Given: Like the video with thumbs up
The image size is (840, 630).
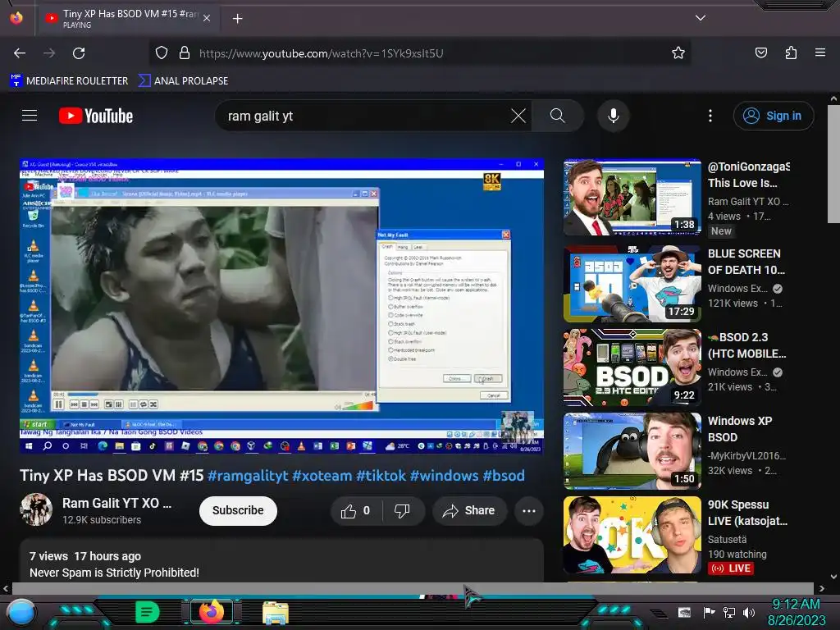Looking at the screenshot, I should pyautogui.click(x=356, y=511).
